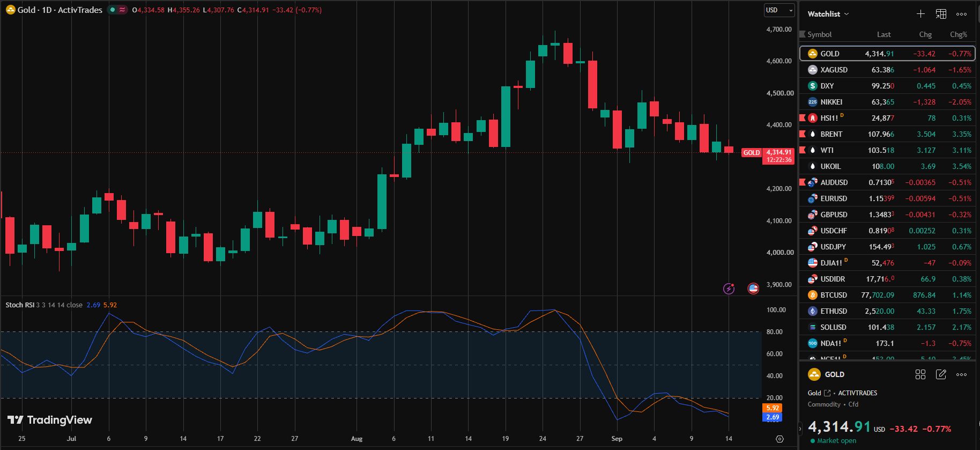980x450 pixels.
Task: Click the US economic event flag icon
Action: tap(753, 289)
